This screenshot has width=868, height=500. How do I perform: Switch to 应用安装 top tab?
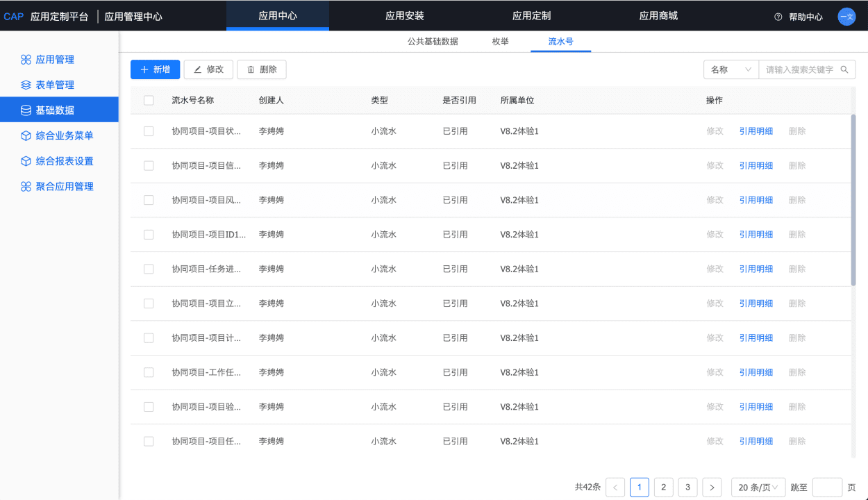pyautogui.click(x=405, y=16)
